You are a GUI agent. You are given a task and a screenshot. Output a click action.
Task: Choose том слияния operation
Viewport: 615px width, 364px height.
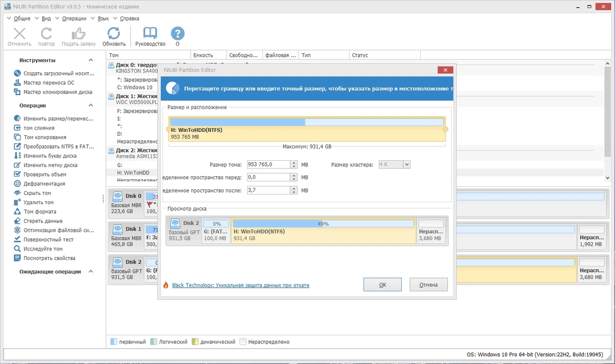(x=34, y=128)
